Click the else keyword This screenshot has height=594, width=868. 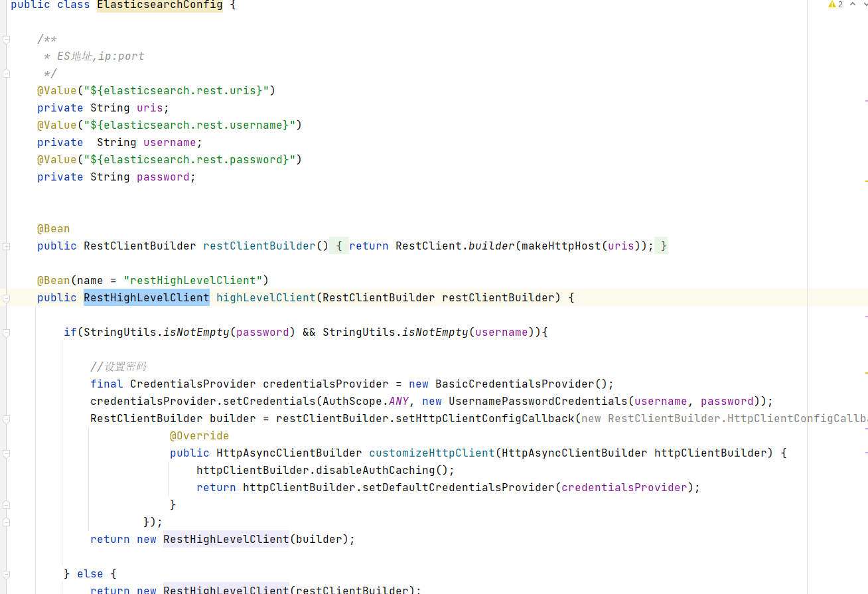coord(90,574)
